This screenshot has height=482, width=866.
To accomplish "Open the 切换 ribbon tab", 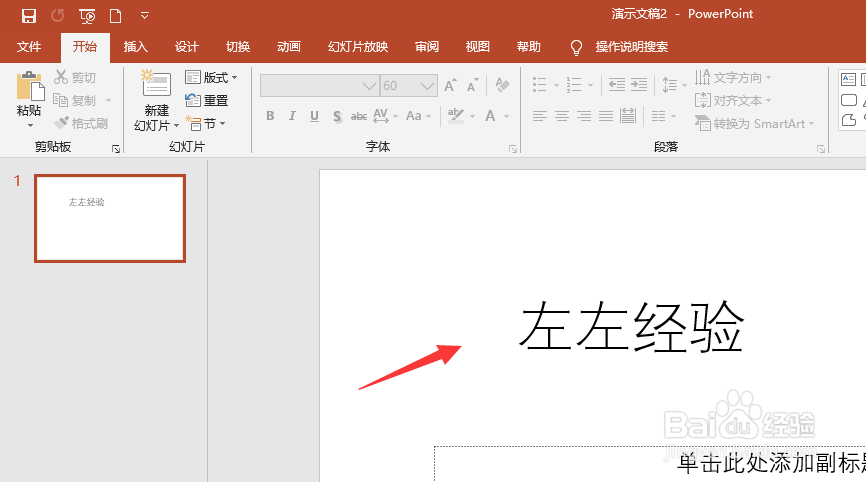I will tap(237, 47).
